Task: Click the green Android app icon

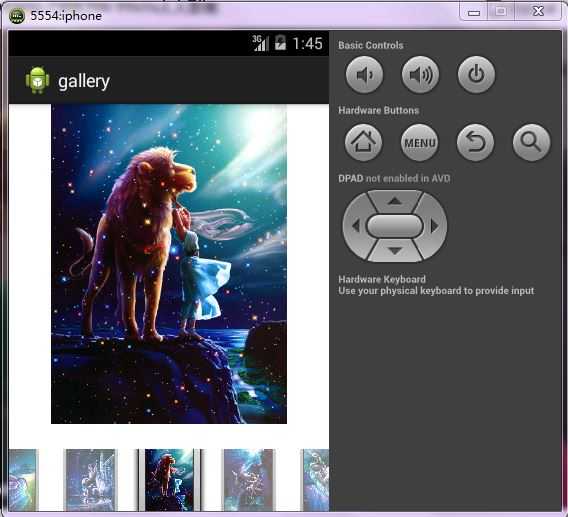Action: (37, 80)
